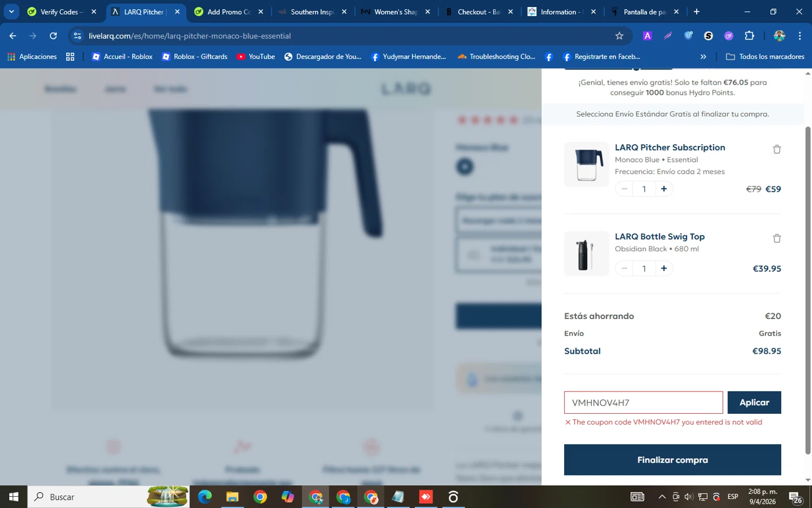Image resolution: width=812 pixels, height=508 pixels.
Task: Open Microsoft Edge from taskbar
Action: 205,497
